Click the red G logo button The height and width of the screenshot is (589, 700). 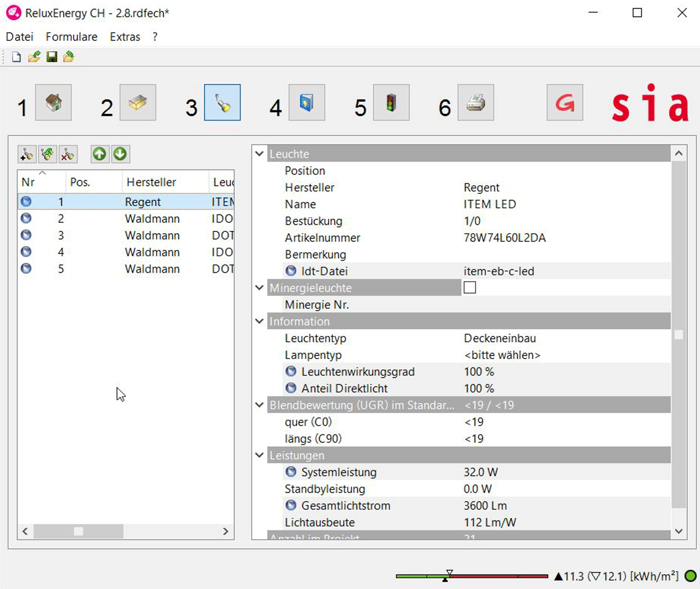[565, 102]
